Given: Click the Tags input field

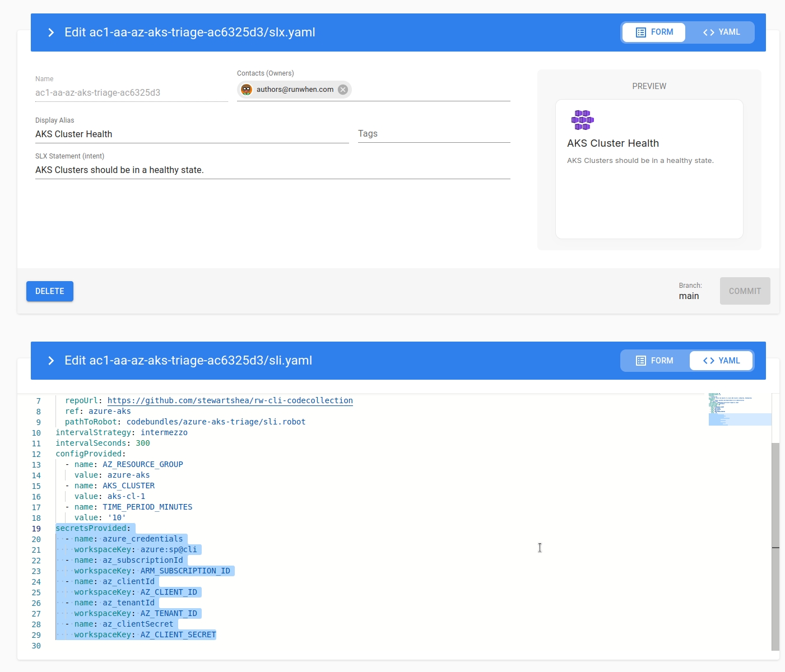Looking at the screenshot, I should 434,134.
